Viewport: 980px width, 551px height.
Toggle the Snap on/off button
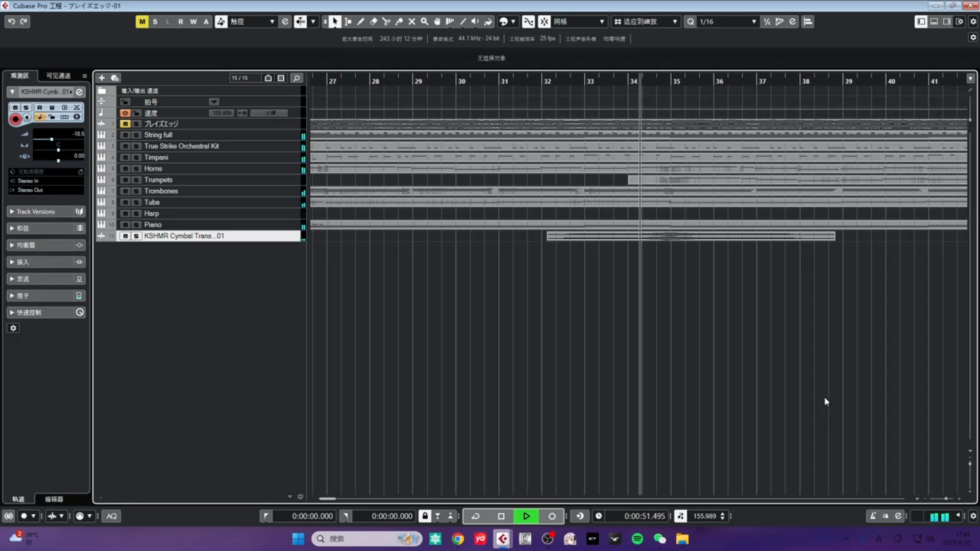pyautogui.click(x=544, y=21)
